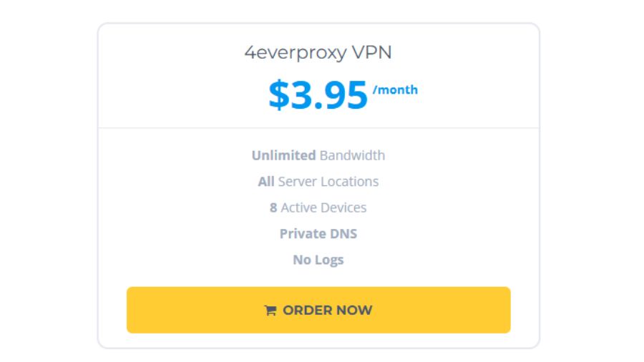This screenshot has height=362, width=644.
Task: Click the words Server Locations
Action: point(328,182)
